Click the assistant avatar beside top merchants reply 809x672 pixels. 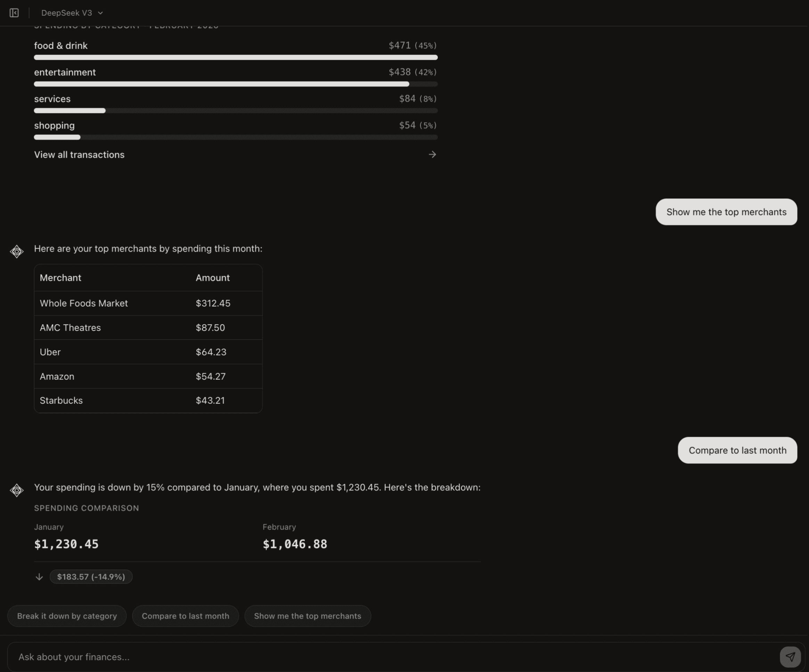pos(17,252)
